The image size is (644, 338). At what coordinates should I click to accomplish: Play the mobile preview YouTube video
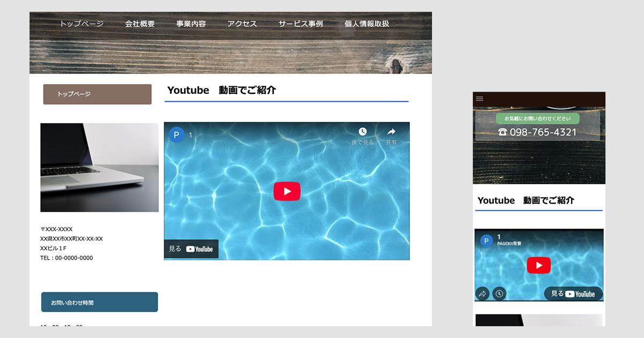[539, 265]
